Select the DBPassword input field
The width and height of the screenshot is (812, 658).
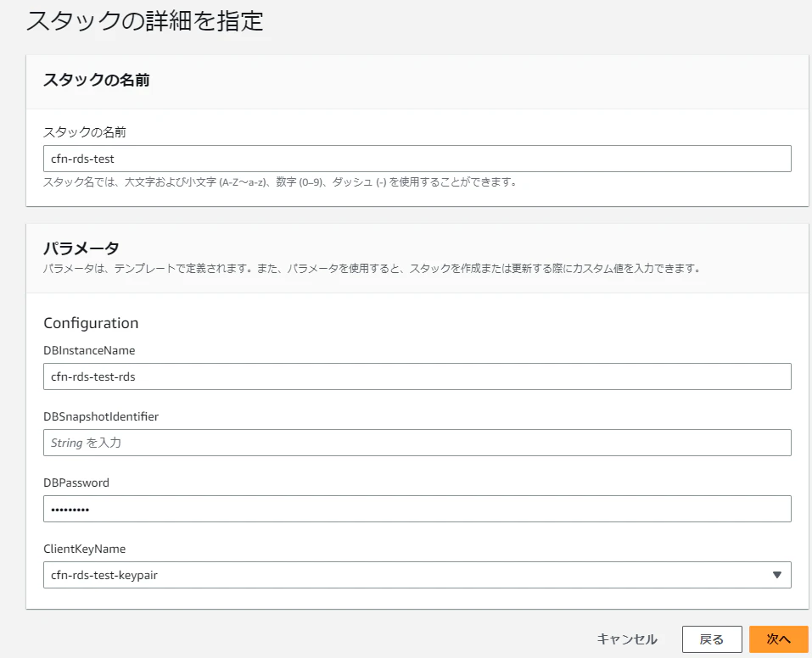coord(417,509)
